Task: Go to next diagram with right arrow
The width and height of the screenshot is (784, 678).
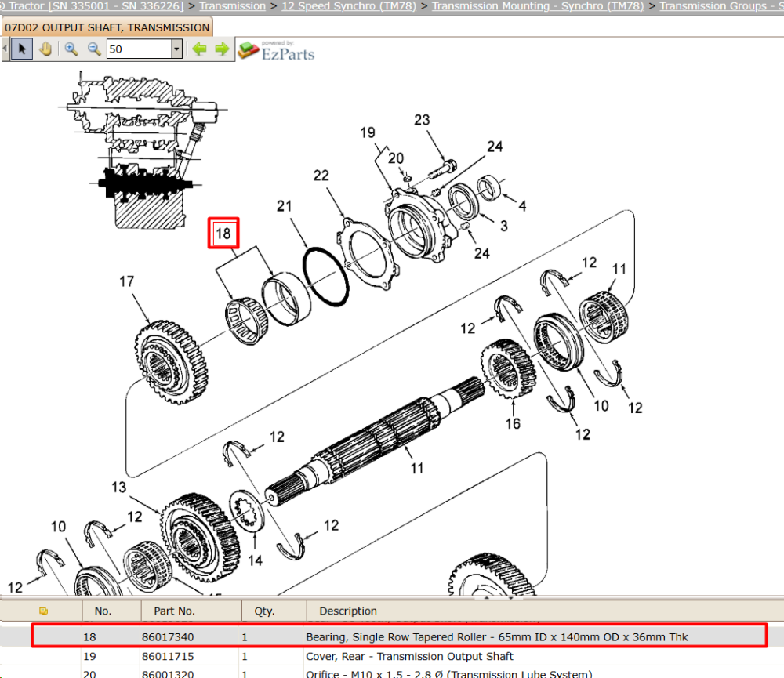Action: pyautogui.click(x=222, y=49)
